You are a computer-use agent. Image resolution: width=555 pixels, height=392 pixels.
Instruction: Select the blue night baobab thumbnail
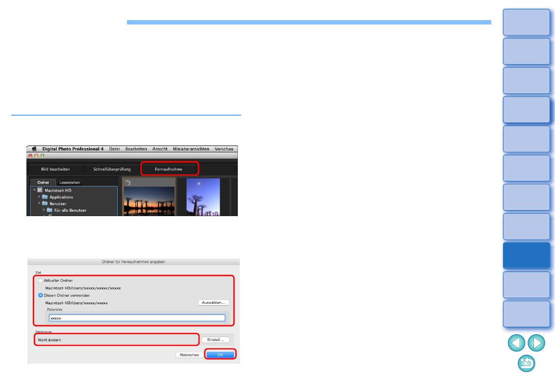(203, 197)
